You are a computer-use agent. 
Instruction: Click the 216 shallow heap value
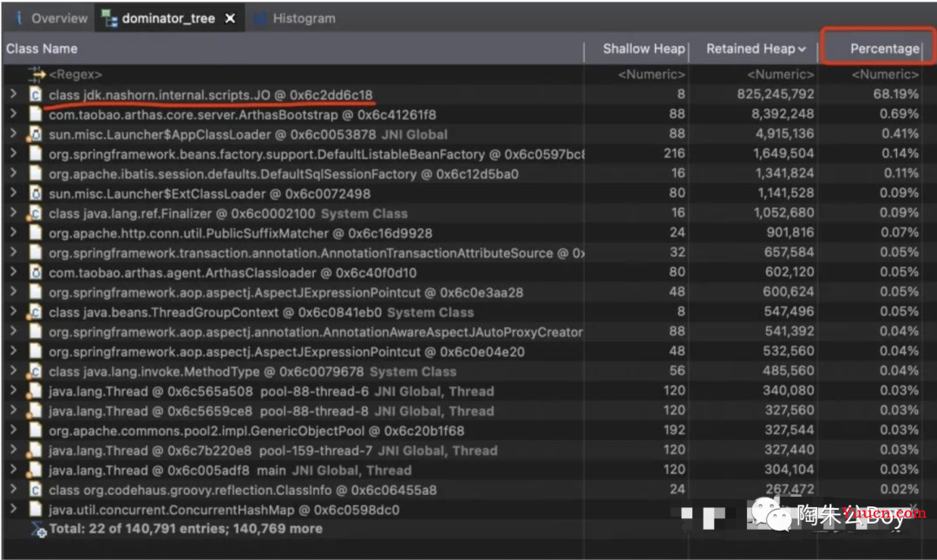(674, 153)
